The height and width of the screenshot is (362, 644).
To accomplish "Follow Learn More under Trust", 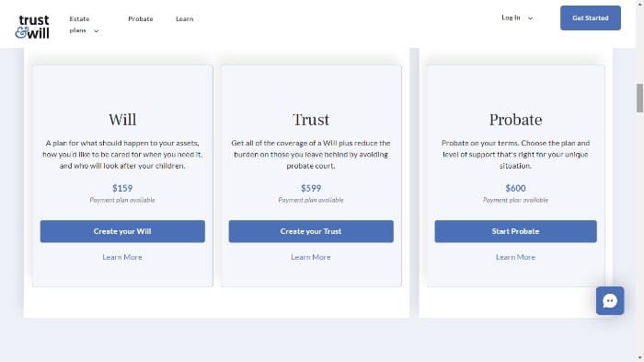I will 311,257.
